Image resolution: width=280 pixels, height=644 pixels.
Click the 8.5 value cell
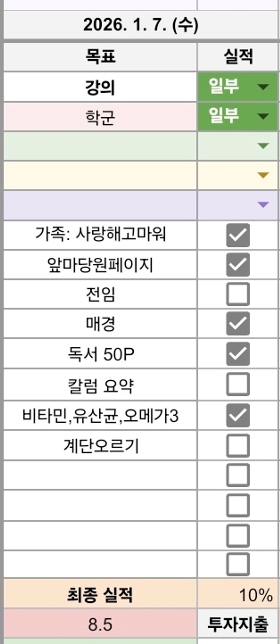(x=100, y=624)
